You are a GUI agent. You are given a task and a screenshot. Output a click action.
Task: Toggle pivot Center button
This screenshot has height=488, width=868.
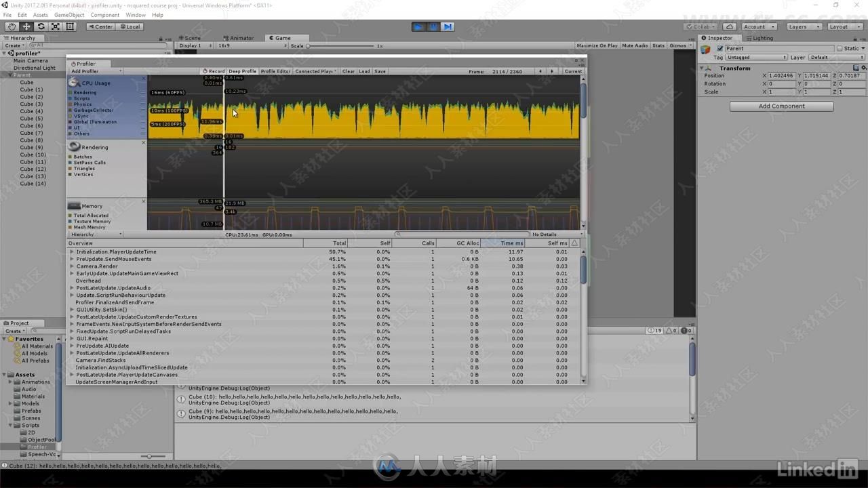(100, 26)
